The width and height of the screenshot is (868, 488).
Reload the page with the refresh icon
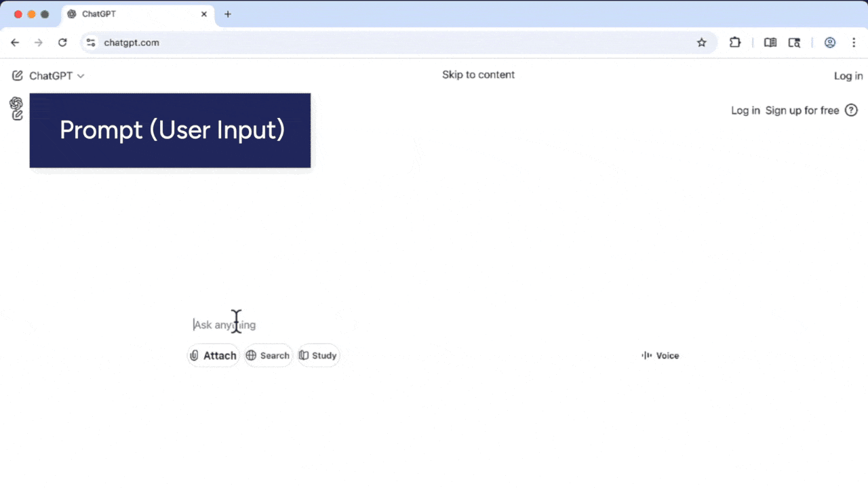62,42
